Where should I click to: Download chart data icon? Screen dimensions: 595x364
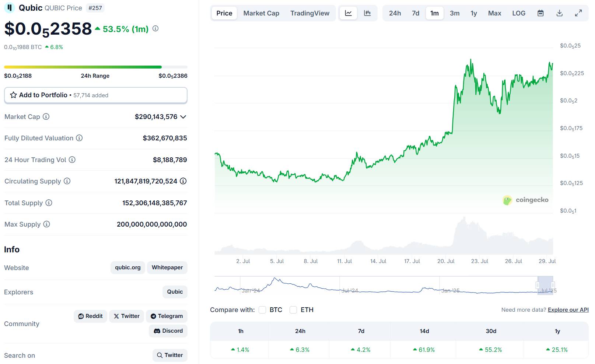click(x=559, y=13)
